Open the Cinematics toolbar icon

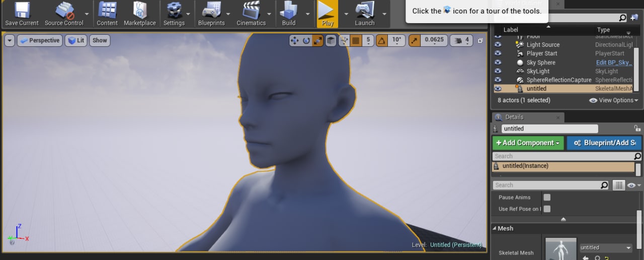pyautogui.click(x=251, y=14)
